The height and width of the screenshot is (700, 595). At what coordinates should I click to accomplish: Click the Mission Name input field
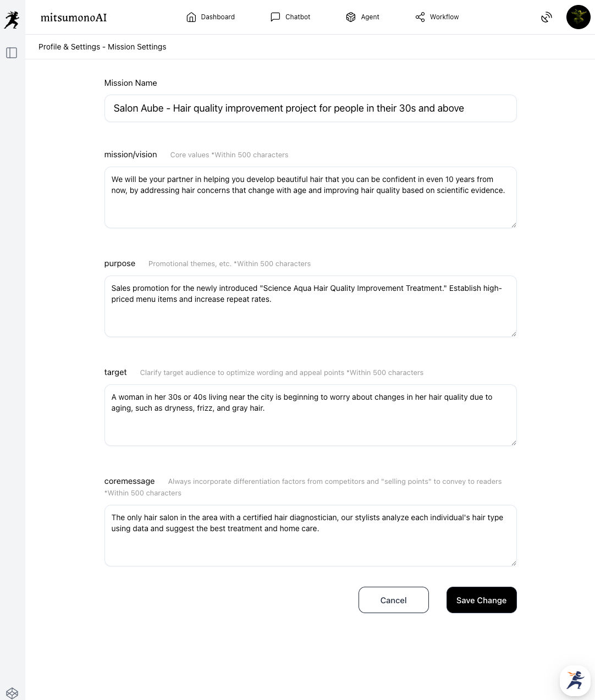[310, 108]
